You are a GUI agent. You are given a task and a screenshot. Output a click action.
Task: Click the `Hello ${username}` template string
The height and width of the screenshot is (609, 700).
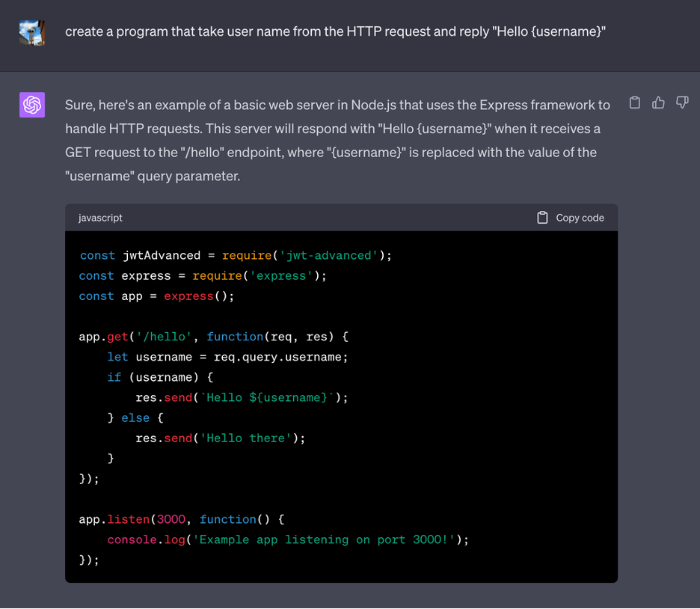coord(266,397)
